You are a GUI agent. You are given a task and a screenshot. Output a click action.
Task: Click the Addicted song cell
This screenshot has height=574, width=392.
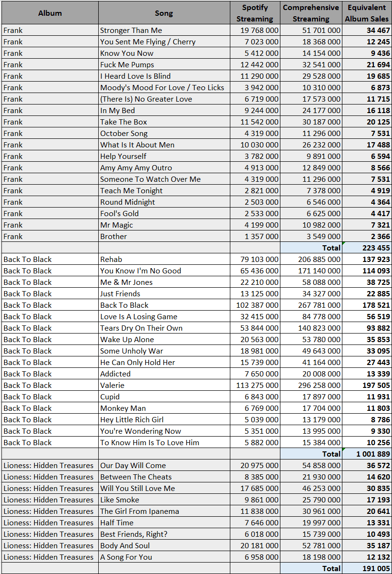coord(164,374)
